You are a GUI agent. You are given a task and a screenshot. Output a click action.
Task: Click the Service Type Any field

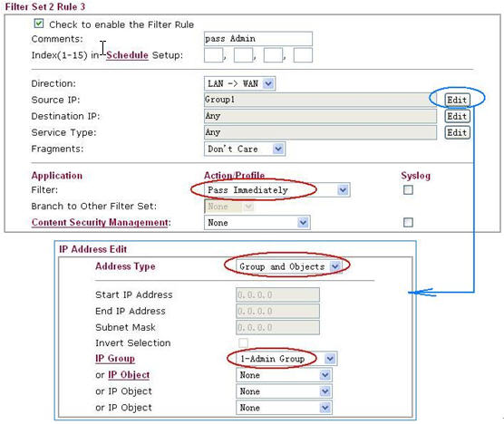pos(320,132)
